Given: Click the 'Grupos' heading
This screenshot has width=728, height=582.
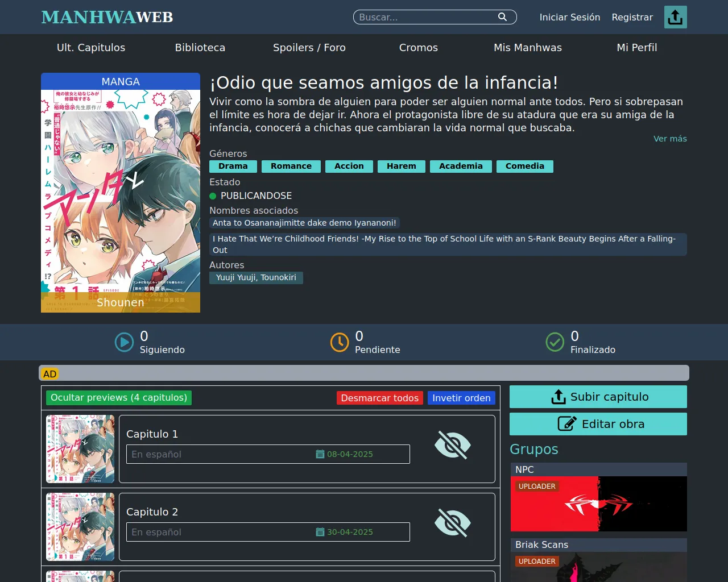Looking at the screenshot, I should tap(534, 450).
